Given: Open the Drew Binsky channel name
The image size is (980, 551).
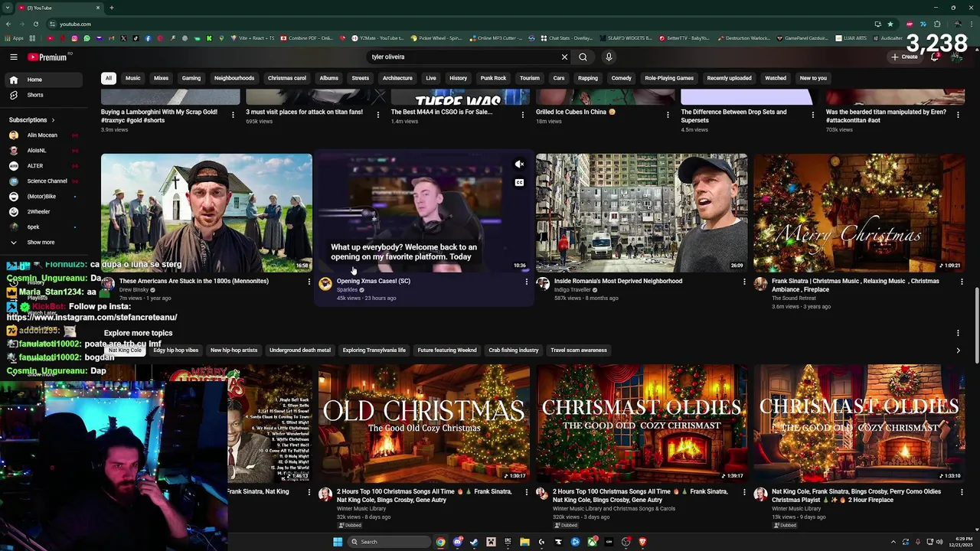Looking at the screenshot, I should (134, 290).
